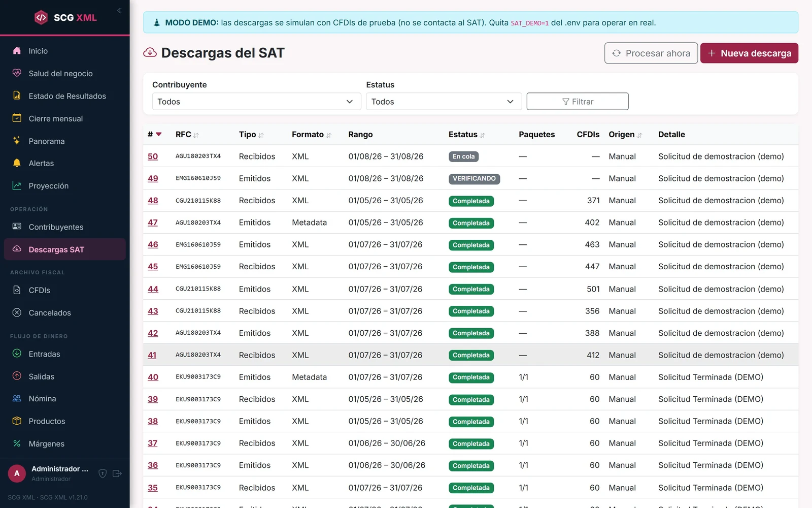Go to Estado de Resultados page
The height and width of the screenshot is (508, 812).
pyautogui.click(x=65, y=96)
